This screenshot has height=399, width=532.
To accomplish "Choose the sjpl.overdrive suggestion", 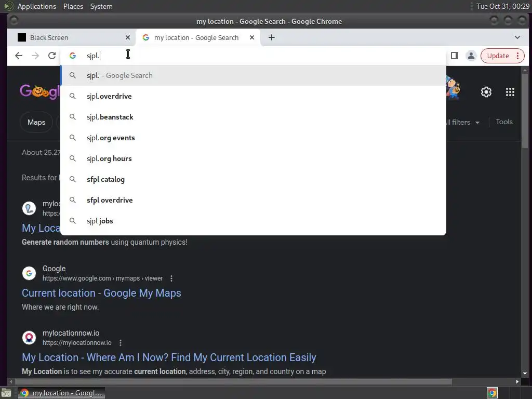I will (253, 96).
